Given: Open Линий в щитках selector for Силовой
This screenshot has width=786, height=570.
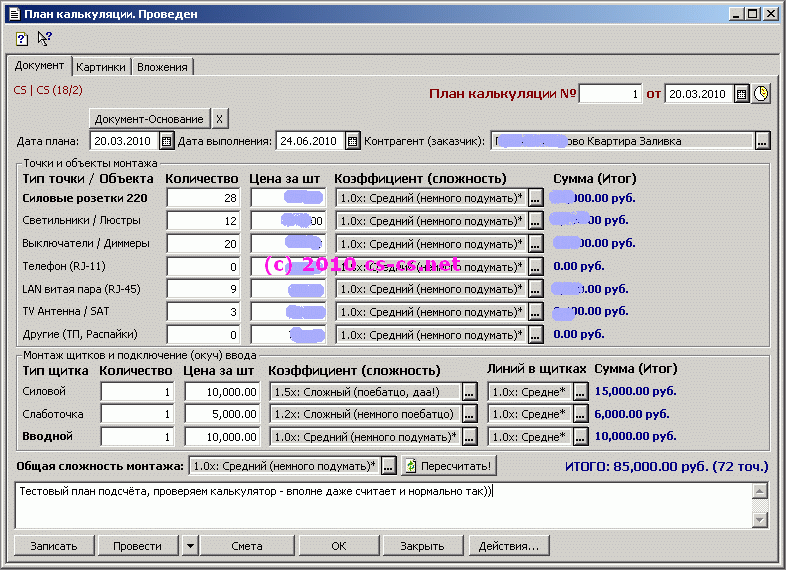Looking at the screenshot, I should (x=580, y=392).
